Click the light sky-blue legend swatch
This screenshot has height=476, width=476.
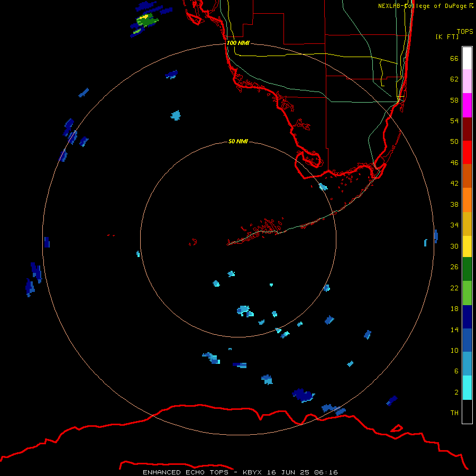[x=467, y=363]
